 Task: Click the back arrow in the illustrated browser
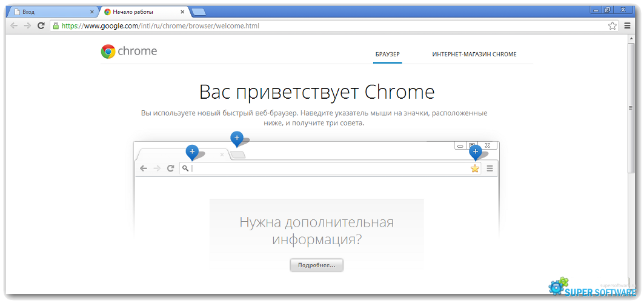(144, 168)
